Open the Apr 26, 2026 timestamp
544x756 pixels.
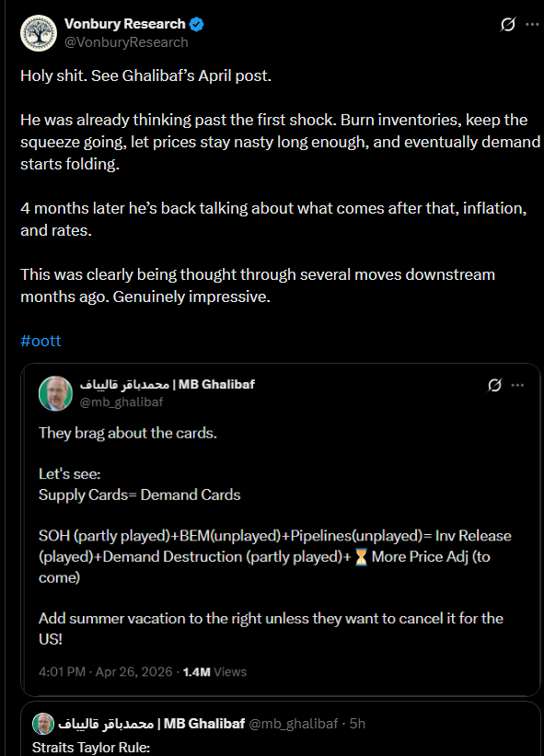134,671
